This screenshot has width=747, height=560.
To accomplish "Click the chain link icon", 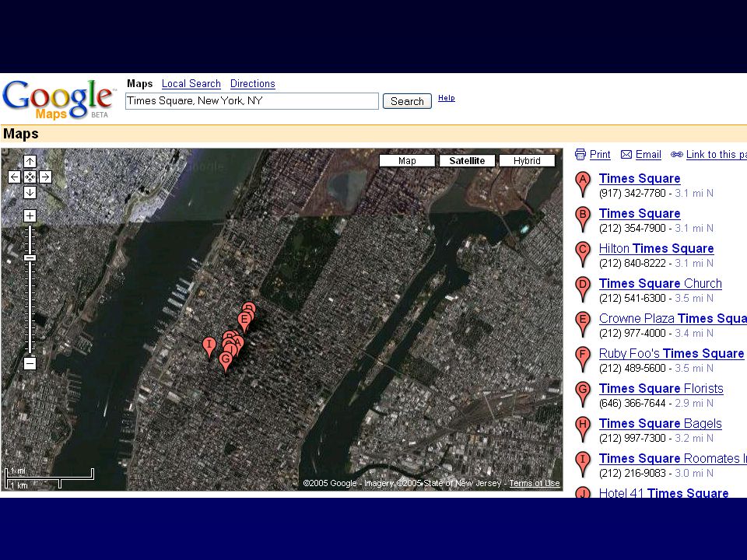I will click(676, 154).
